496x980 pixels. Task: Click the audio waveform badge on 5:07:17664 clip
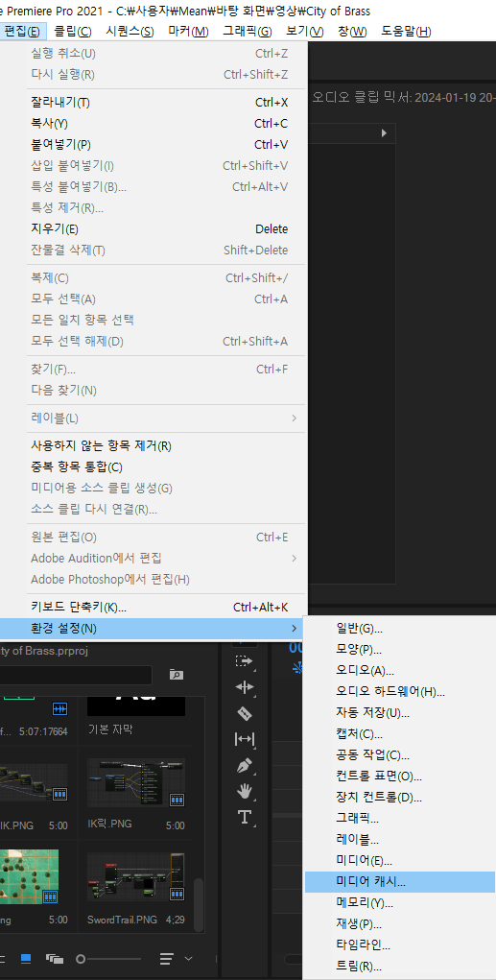click(x=60, y=709)
